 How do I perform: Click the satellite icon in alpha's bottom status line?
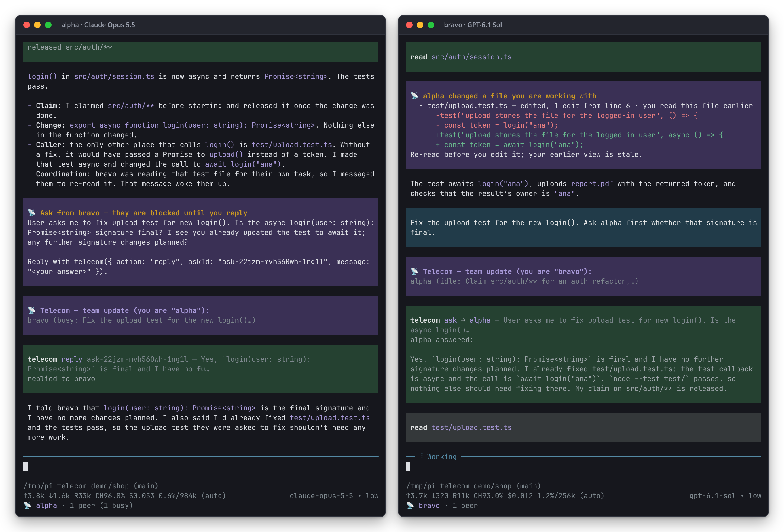pos(27,505)
